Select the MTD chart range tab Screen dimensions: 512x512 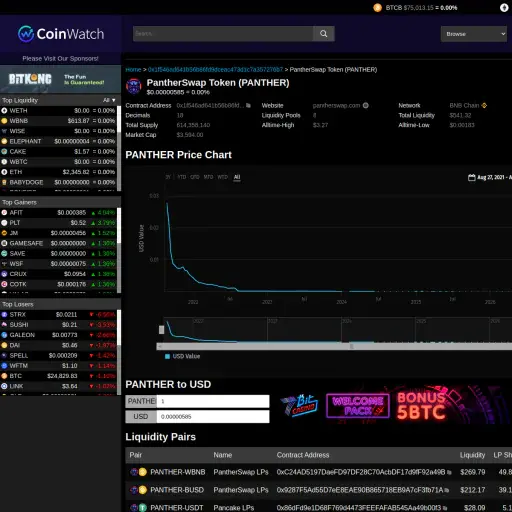pyautogui.click(x=208, y=177)
